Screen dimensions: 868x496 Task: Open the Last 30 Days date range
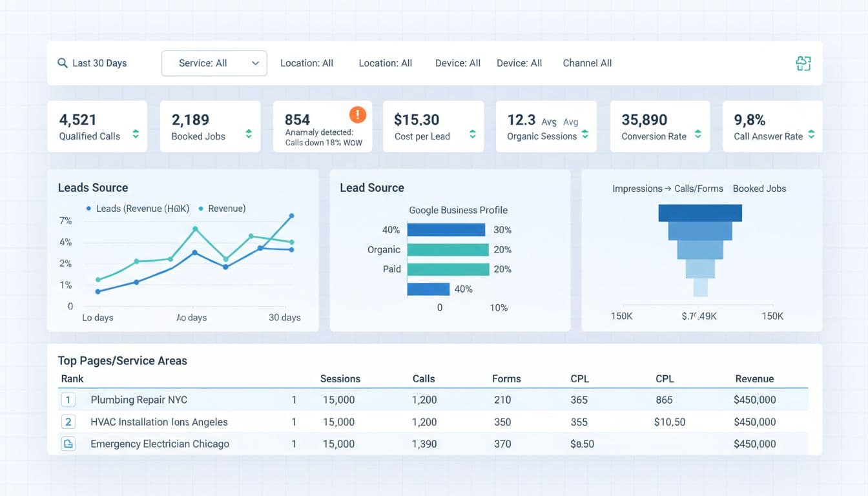[x=99, y=63]
